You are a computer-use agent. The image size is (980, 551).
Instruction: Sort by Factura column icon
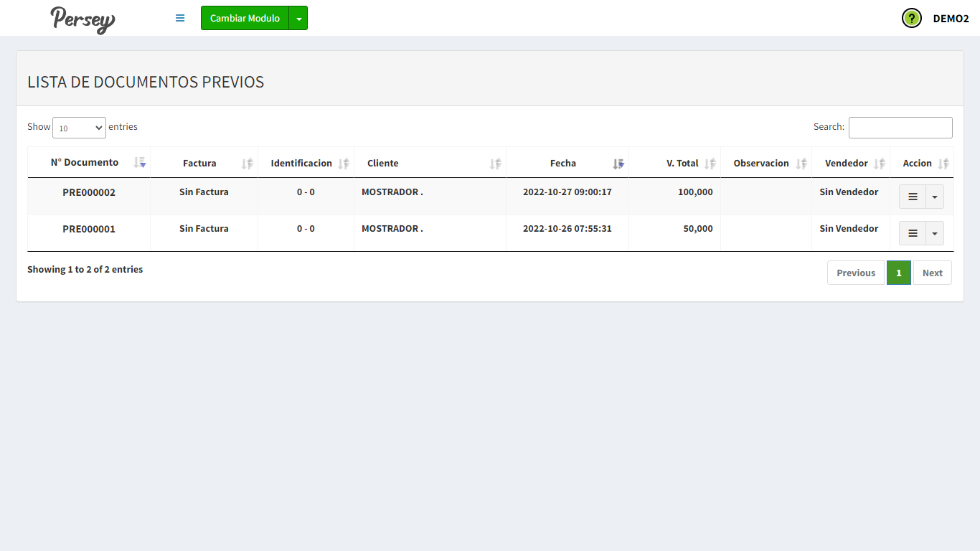[x=248, y=164]
